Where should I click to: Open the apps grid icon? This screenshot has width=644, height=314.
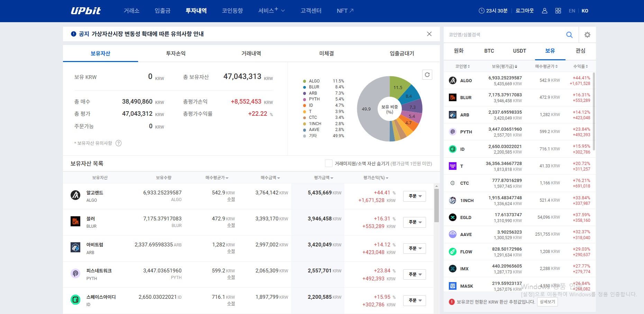pyautogui.click(x=558, y=11)
